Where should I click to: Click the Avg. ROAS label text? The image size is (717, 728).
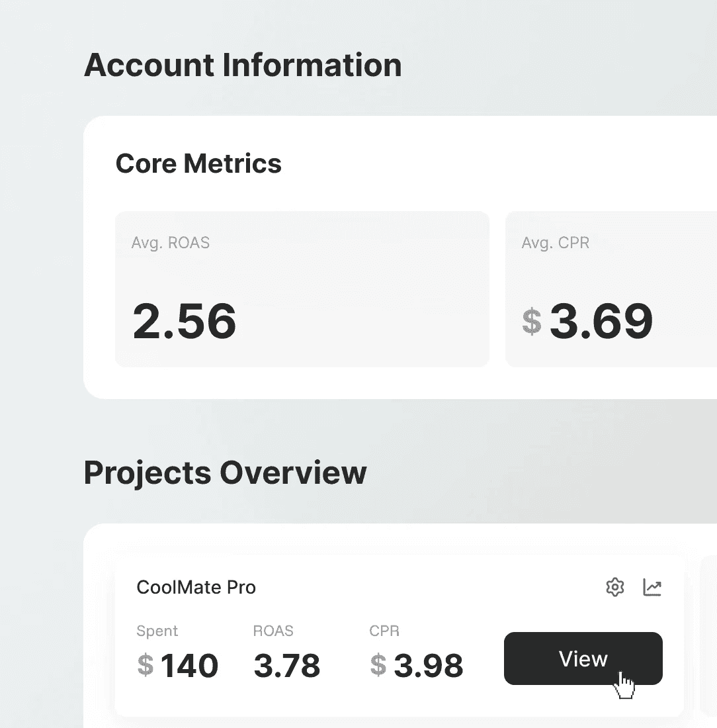(x=171, y=243)
